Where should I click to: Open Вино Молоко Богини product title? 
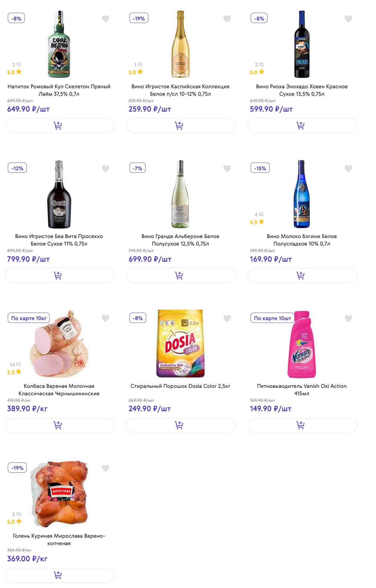click(x=302, y=240)
